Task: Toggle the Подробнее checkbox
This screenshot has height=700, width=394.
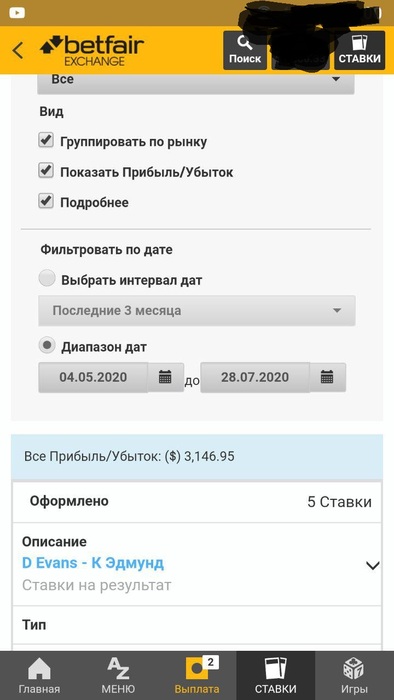Action: click(x=46, y=202)
